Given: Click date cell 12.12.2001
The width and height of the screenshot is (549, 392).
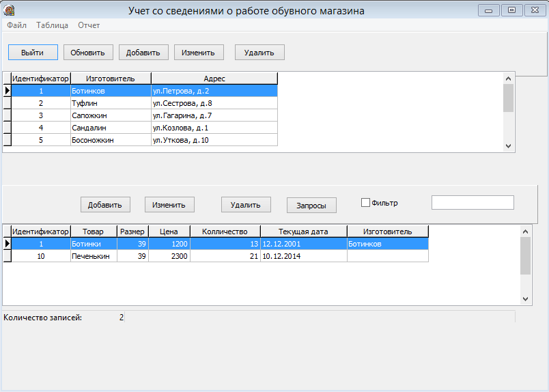Looking at the screenshot, I should [304, 244].
